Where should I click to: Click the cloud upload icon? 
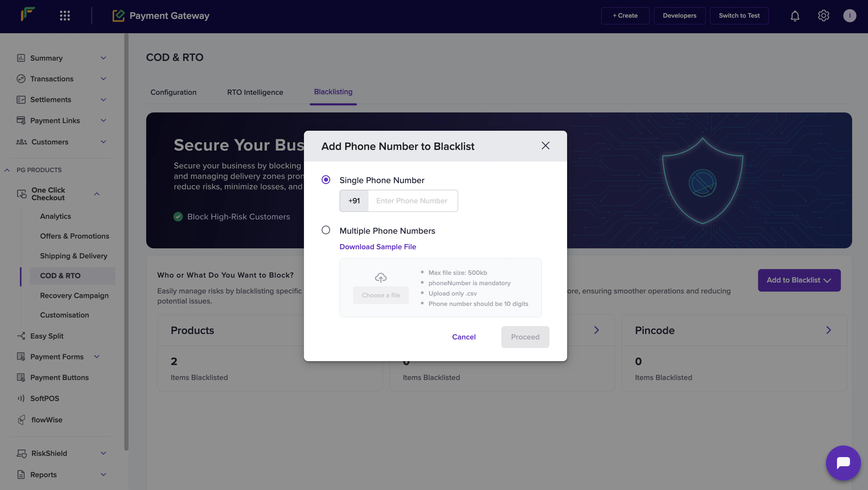click(x=380, y=278)
